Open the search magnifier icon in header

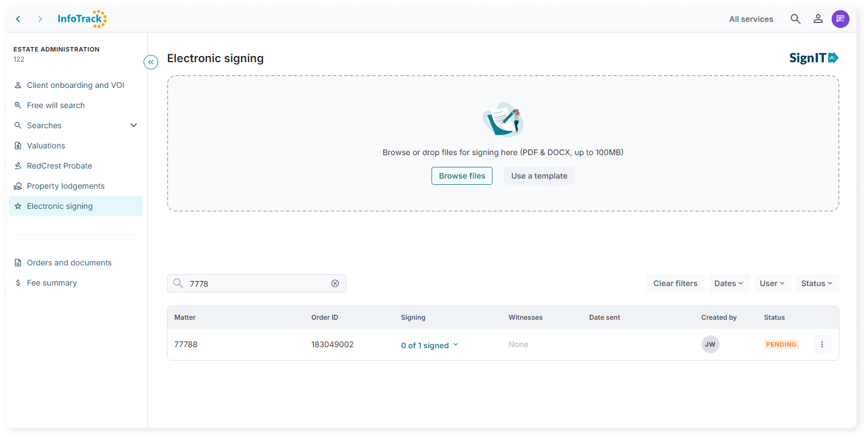click(x=795, y=19)
